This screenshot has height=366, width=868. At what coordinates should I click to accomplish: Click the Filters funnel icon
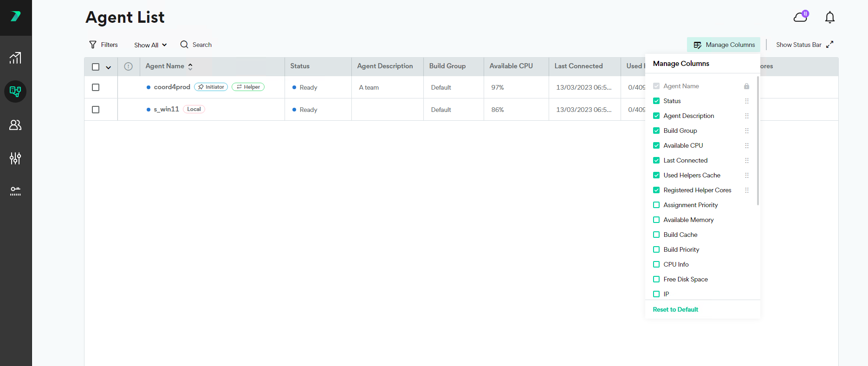pyautogui.click(x=93, y=45)
